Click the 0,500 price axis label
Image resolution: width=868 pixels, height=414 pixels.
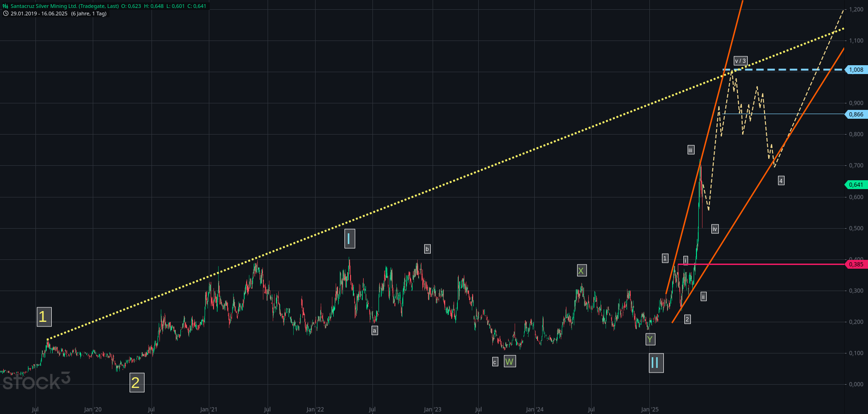(856, 228)
